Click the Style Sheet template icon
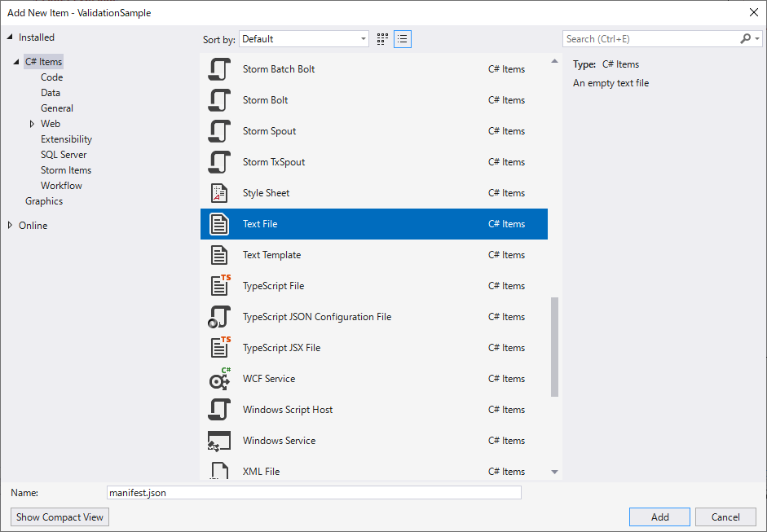767x532 pixels. point(219,193)
